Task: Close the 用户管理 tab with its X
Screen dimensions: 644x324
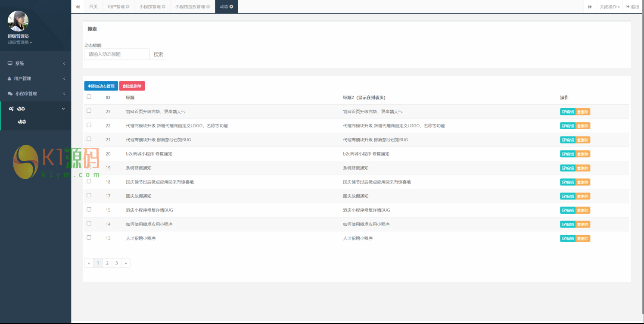Action: tap(128, 7)
